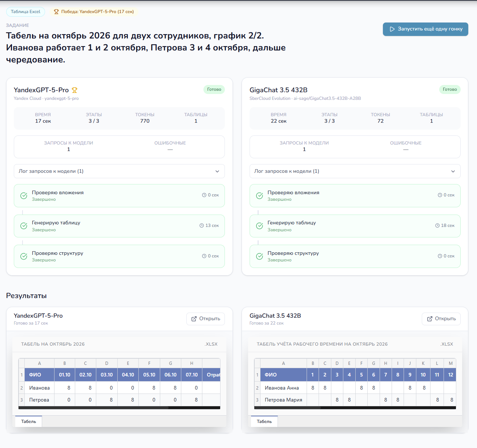Click the external-link icon in GigaChat Открыть button
This screenshot has width=477, height=448.
tap(430, 319)
